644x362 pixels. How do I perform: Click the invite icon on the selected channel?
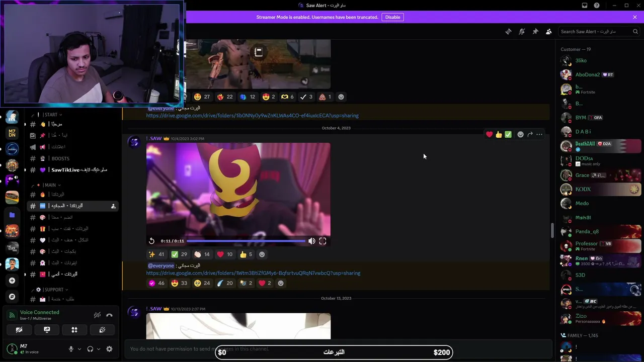point(113,206)
